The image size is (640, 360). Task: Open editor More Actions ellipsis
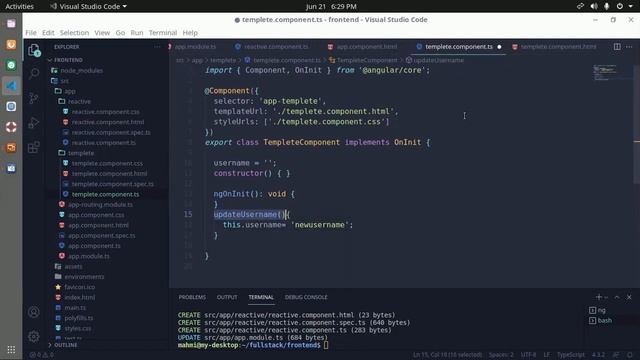(629, 47)
